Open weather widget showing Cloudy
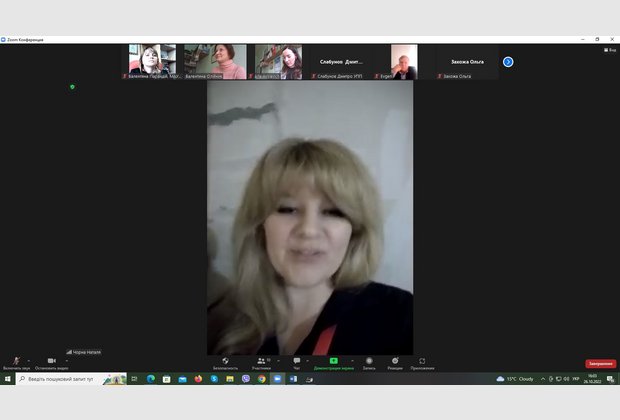Screen dimensions: 620x420 coord(515,379)
